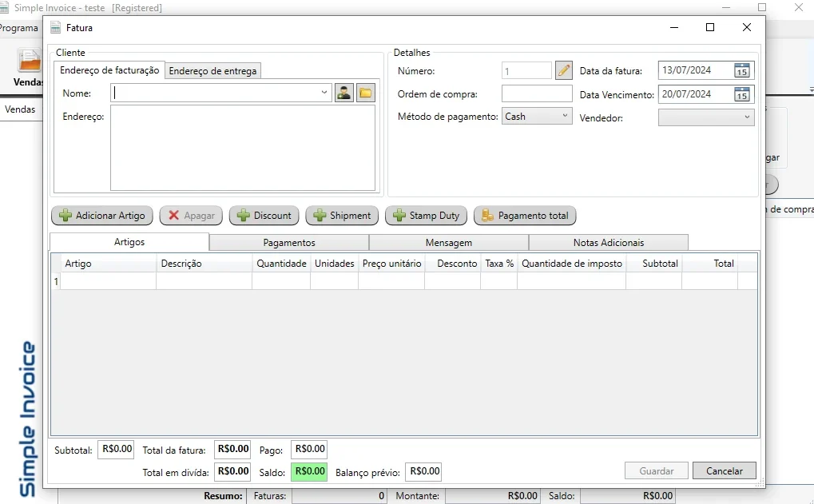814x504 pixels.
Task: Maximize the Fatura dialog window
Action: 710,27
